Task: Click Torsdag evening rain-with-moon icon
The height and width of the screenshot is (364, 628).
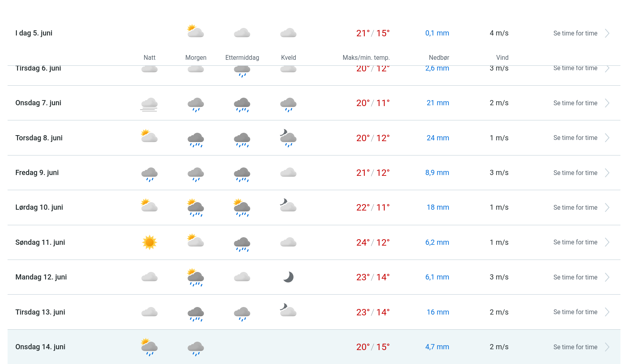Action: pyautogui.click(x=288, y=138)
